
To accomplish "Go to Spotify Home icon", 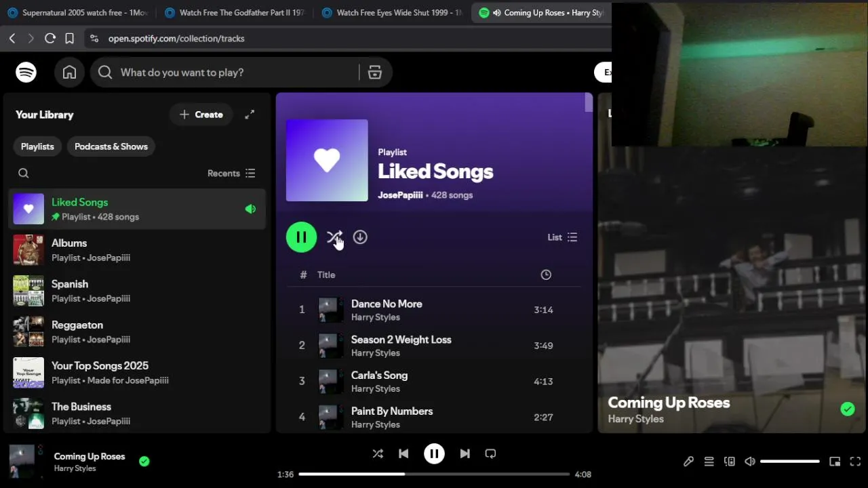I will click(69, 73).
